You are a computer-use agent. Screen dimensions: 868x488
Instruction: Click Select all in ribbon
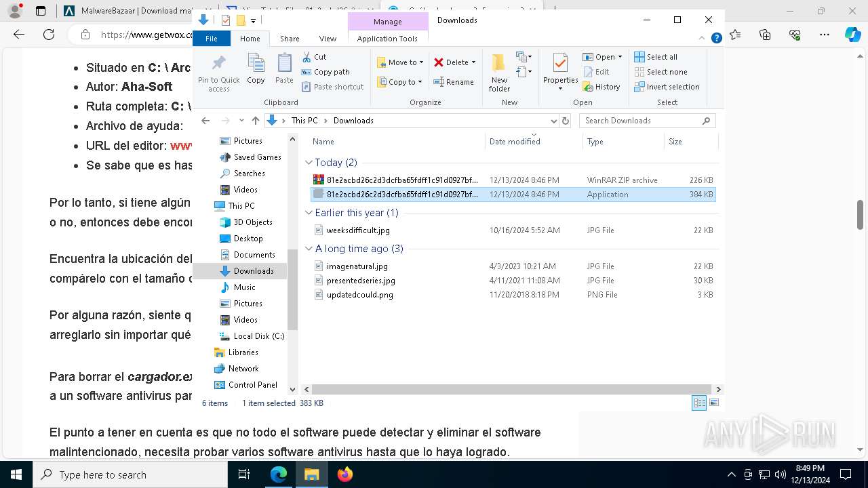click(x=656, y=57)
